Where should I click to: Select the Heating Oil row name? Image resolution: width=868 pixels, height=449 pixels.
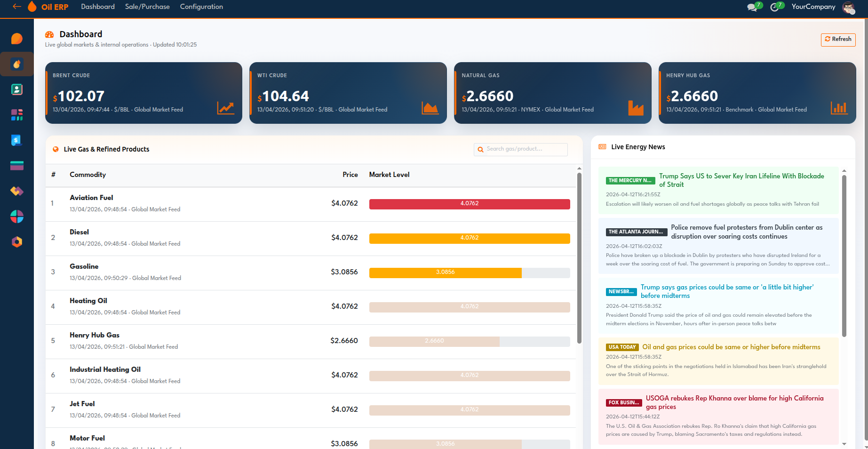pos(88,301)
